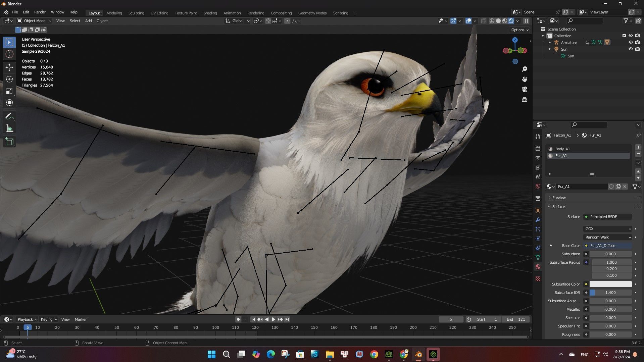Toggle Armature visibility eye in outliner
Screen dimensions: 644x362
point(631,42)
